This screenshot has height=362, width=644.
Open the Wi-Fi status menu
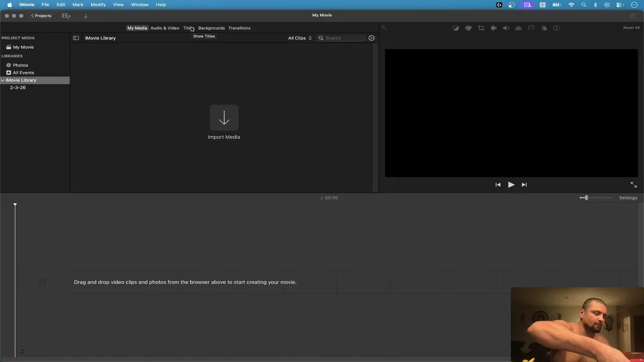571,5
